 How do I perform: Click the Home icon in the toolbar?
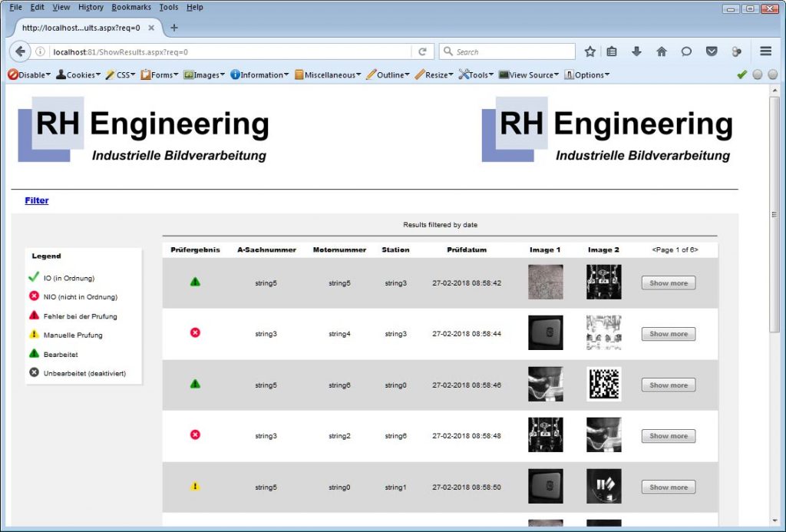pyautogui.click(x=661, y=51)
